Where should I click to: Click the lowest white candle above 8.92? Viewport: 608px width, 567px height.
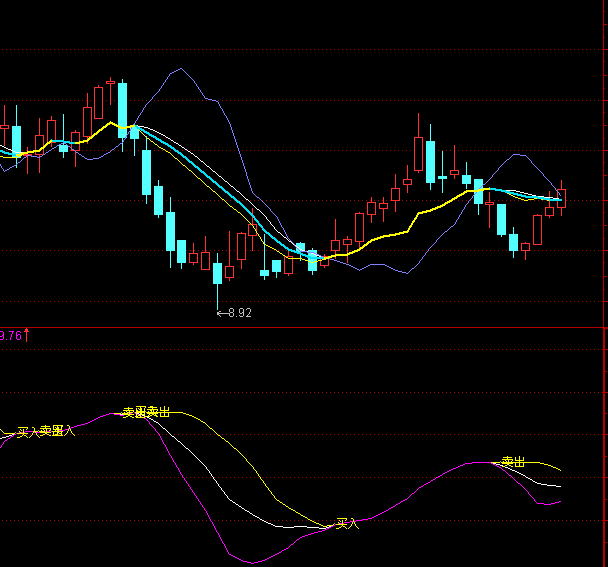(x=217, y=273)
